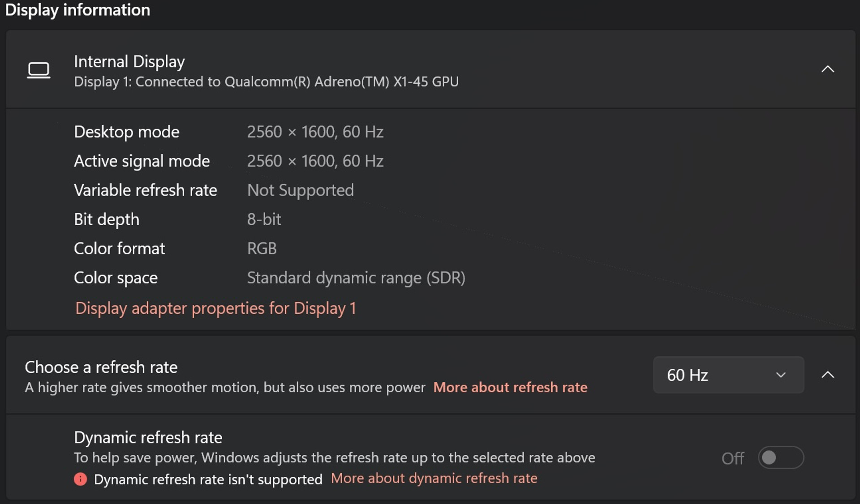Toggle the Dynamic refresh rate switch
The image size is (860, 504).
[x=781, y=457]
